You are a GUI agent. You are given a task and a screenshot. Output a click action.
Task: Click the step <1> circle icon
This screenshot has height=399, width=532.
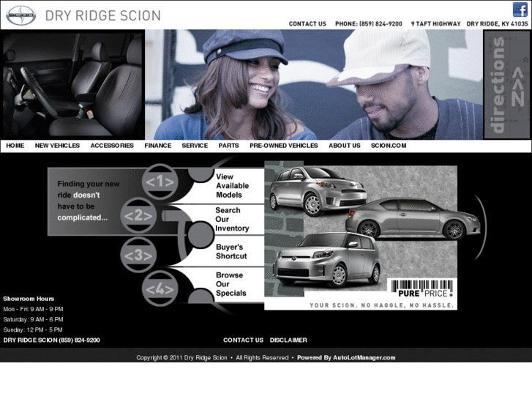pos(160,182)
